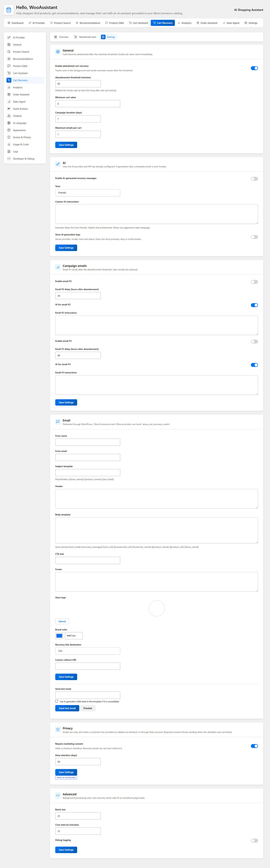Click the cart icon on the Abandoned carts sub-tab
This screenshot has width=270, height=868.
[x=76, y=37]
